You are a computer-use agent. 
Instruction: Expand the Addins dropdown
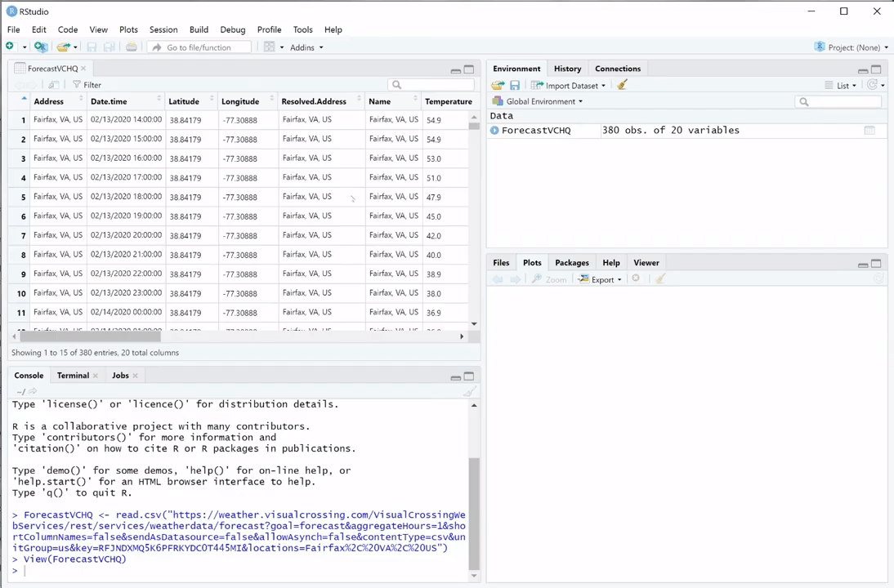[306, 47]
